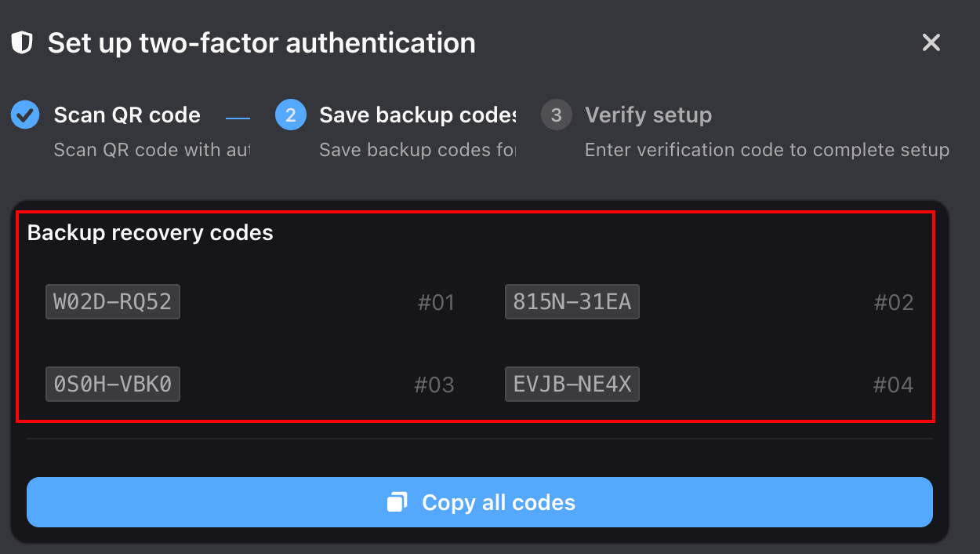Select backup code 0S0H-VBK0
This screenshot has width=980, height=554.
(x=113, y=385)
